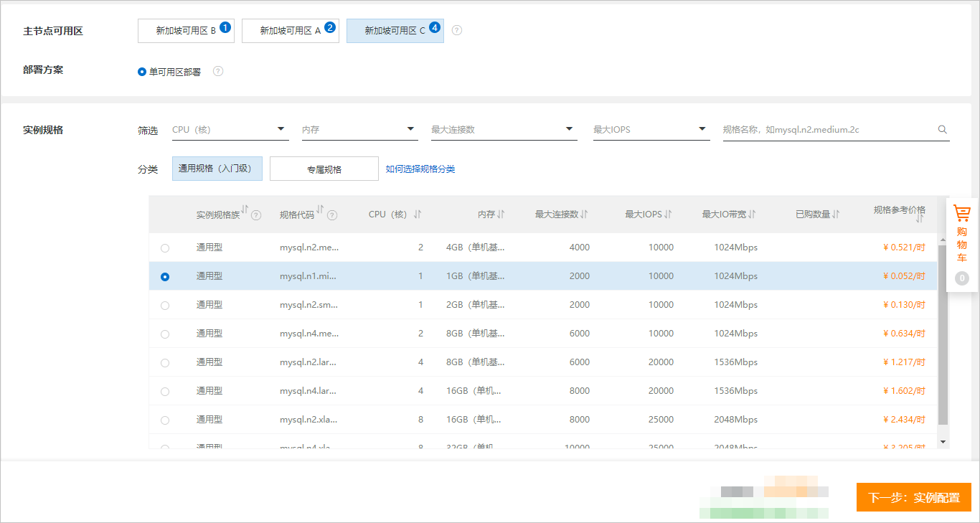Click 1536Mbps in mysql.n2.lar... row
The width and height of the screenshot is (980, 523).
coord(735,362)
